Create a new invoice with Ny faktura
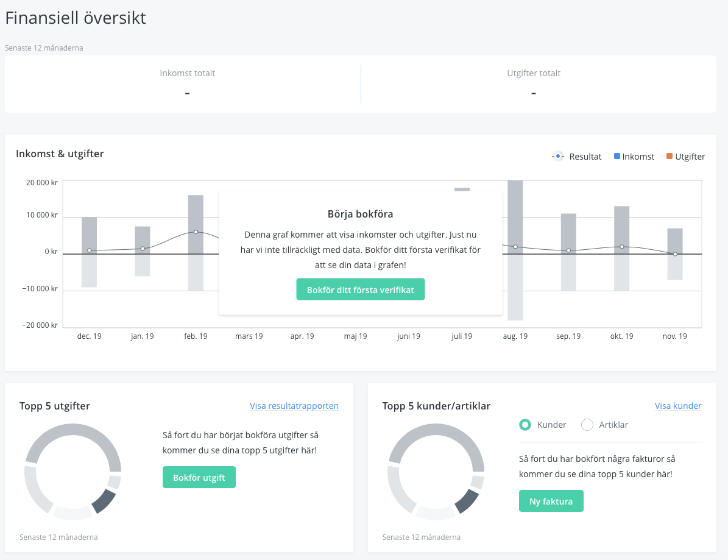The width and height of the screenshot is (728, 560). (x=551, y=501)
